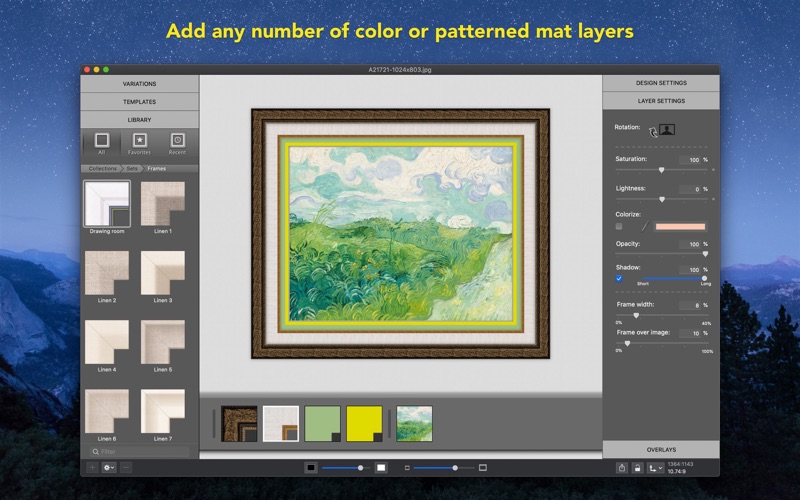Select the dark ornate frame layer thumbnail
Viewport: 800px width, 500px height.
point(239,423)
